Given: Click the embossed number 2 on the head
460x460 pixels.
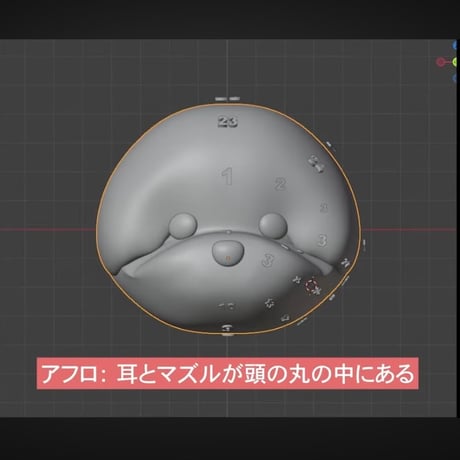Looking at the screenshot, I should pos(280,184).
